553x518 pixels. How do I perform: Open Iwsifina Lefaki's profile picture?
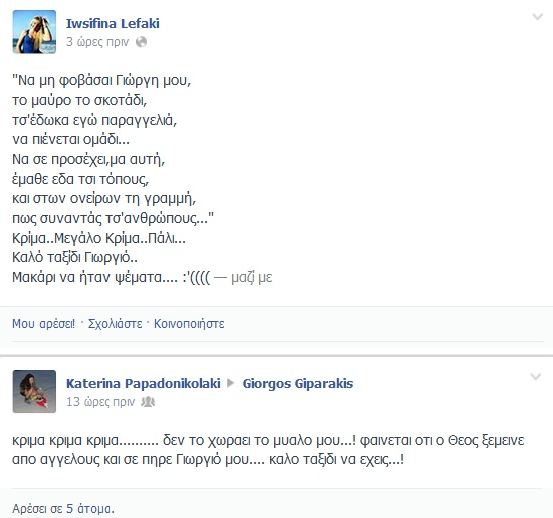[34, 32]
